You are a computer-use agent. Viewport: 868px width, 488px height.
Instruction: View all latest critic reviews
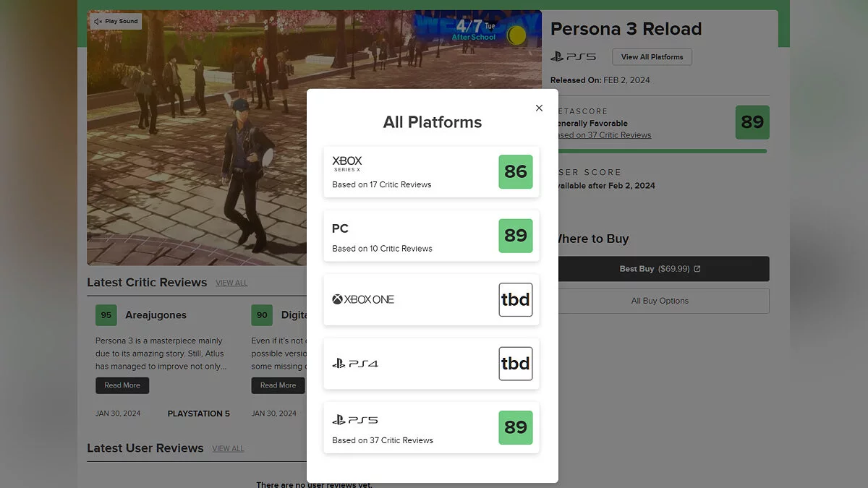pyautogui.click(x=231, y=283)
